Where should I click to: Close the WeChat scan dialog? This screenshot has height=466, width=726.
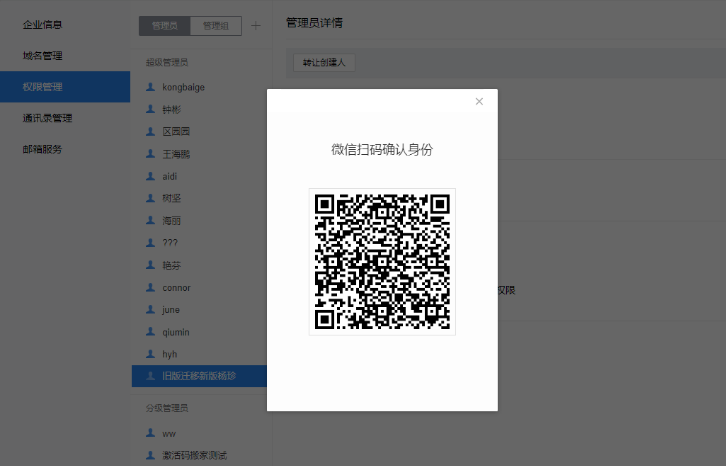(x=479, y=101)
